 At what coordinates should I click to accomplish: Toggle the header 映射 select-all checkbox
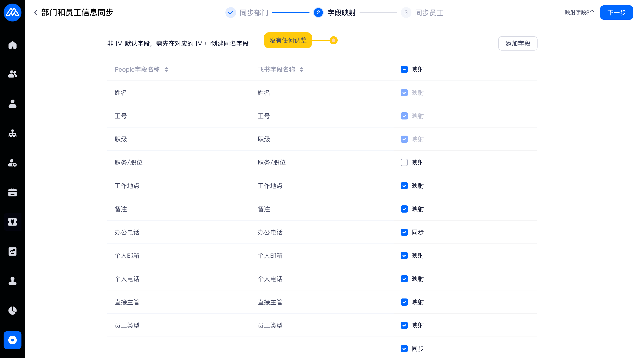[x=404, y=69]
